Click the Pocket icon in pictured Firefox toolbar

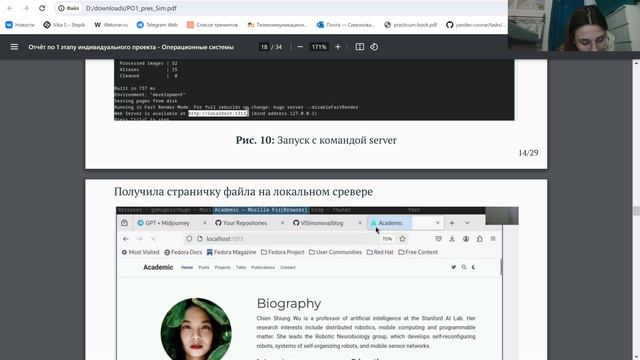point(438,239)
